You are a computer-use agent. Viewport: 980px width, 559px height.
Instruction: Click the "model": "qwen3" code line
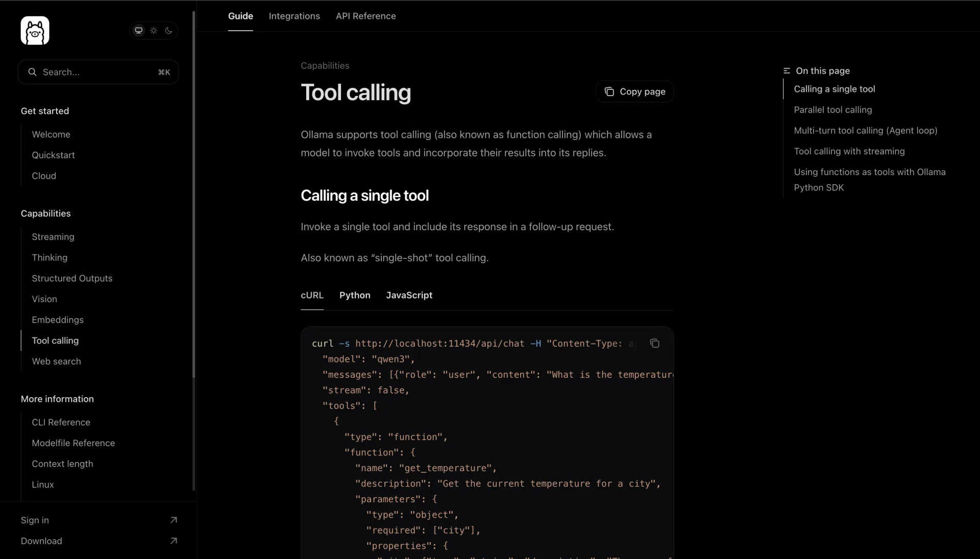coord(369,359)
